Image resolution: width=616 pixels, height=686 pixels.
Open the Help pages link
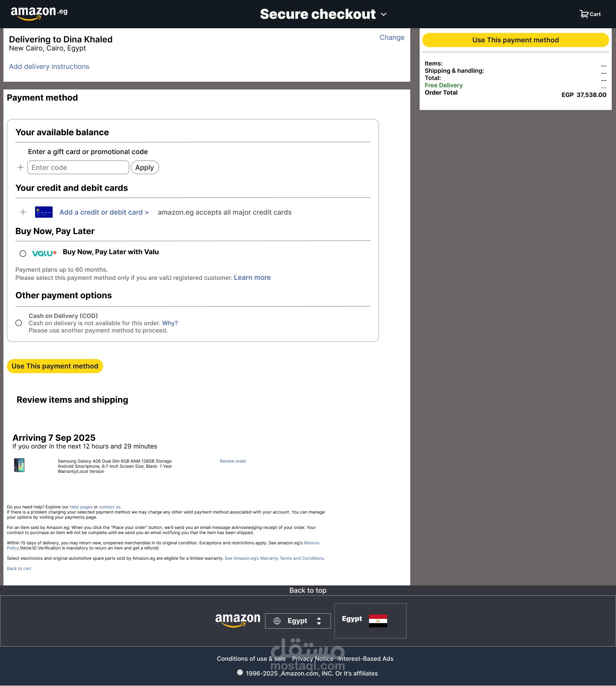point(81,507)
